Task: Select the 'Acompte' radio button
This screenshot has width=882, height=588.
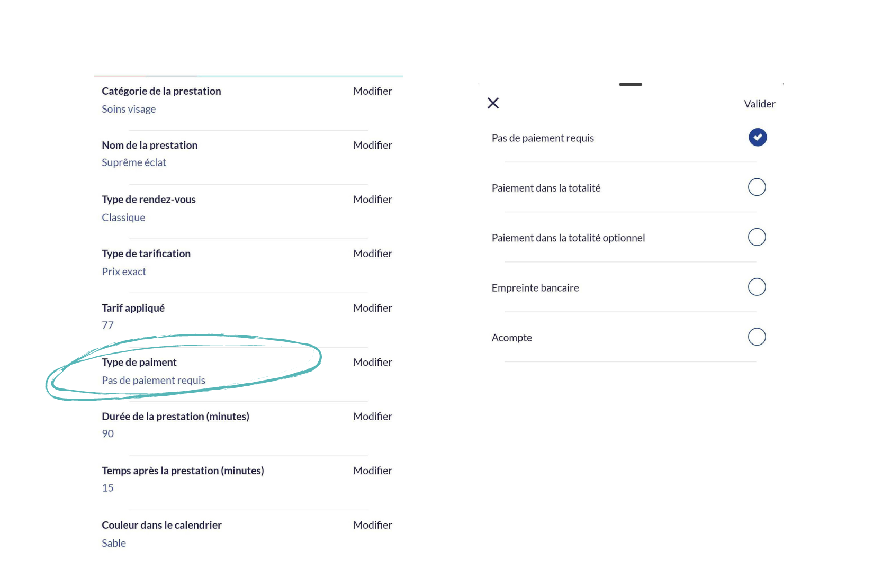Action: [x=757, y=337]
